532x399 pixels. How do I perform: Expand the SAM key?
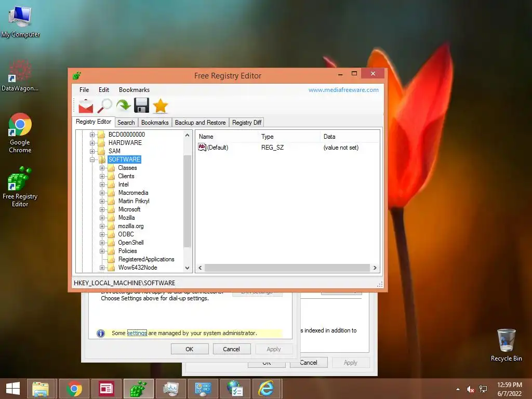click(92, 151)
